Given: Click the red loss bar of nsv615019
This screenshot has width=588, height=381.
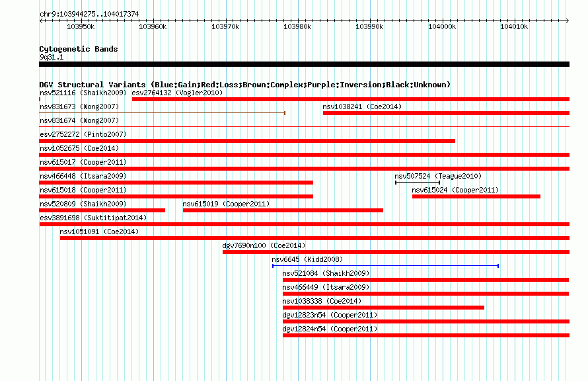Looking at the screenshot, I should click(x=283, y=210).
